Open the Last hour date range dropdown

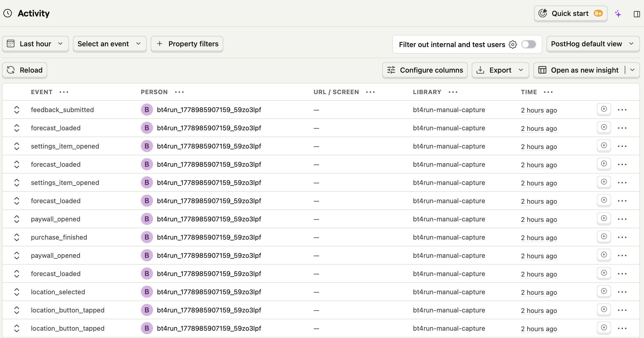click(35, 44)
